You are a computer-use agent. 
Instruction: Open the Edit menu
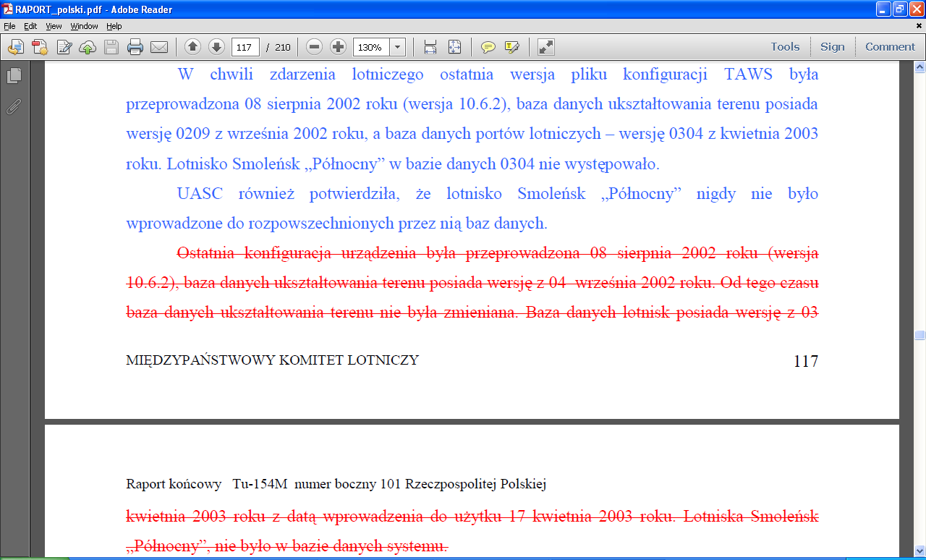[30, 26]
